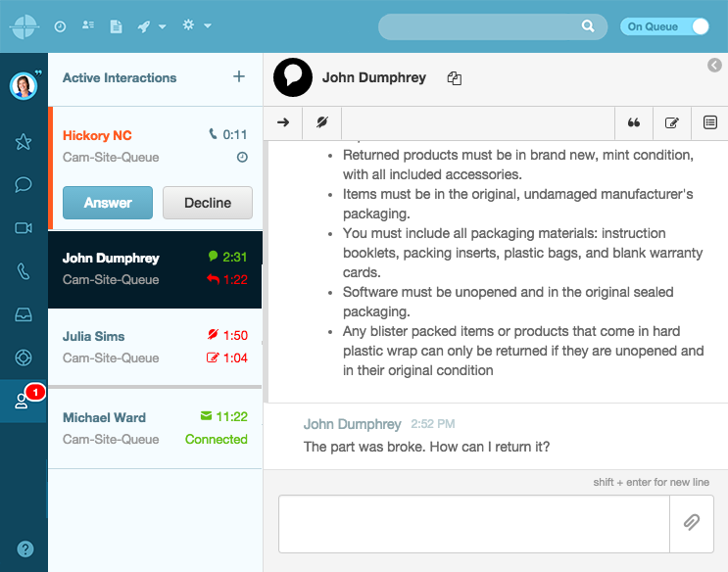728x572 pixels.
Task: Click the chat message input field
Action: coord(473,523)
